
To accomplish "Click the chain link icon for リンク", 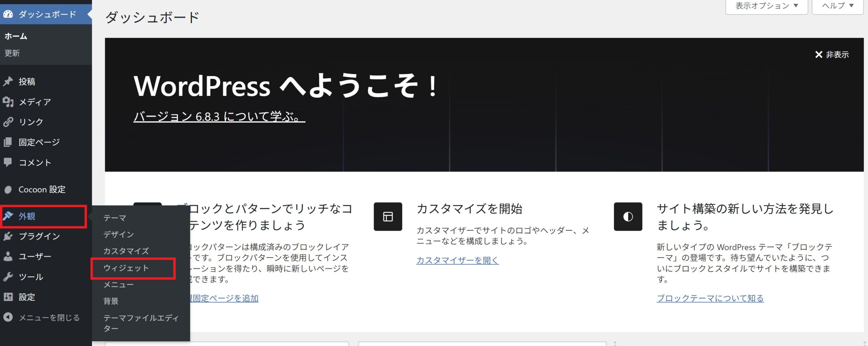I will pos(8,122).
